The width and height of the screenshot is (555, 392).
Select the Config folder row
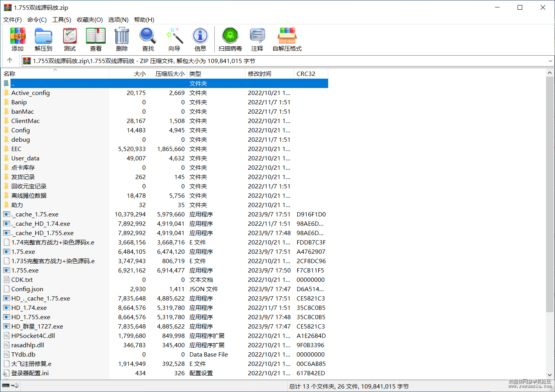point(164,130)
